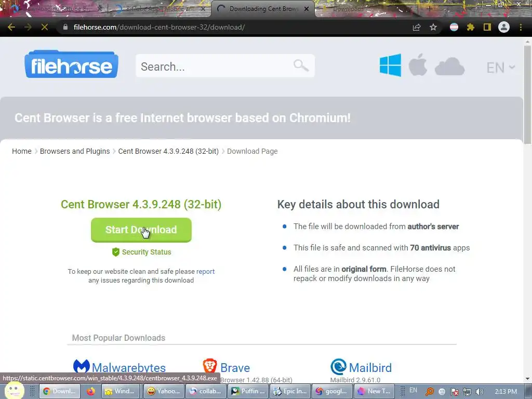
Task: Switch to Yahoo... taskbar window
Action: click(x=165, y=391)
